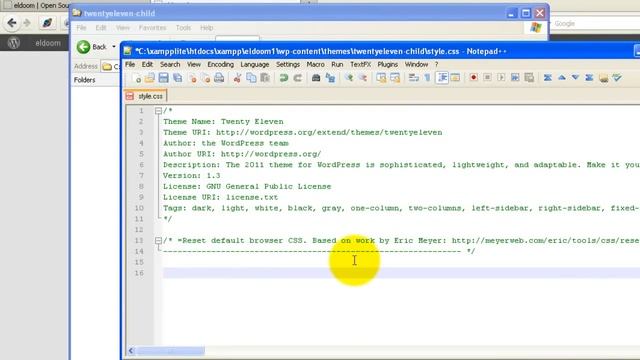Click the browser back arrow button
The height and width of the screenshot is (360, 640).
pyautogui.click(x=12, y=23)
